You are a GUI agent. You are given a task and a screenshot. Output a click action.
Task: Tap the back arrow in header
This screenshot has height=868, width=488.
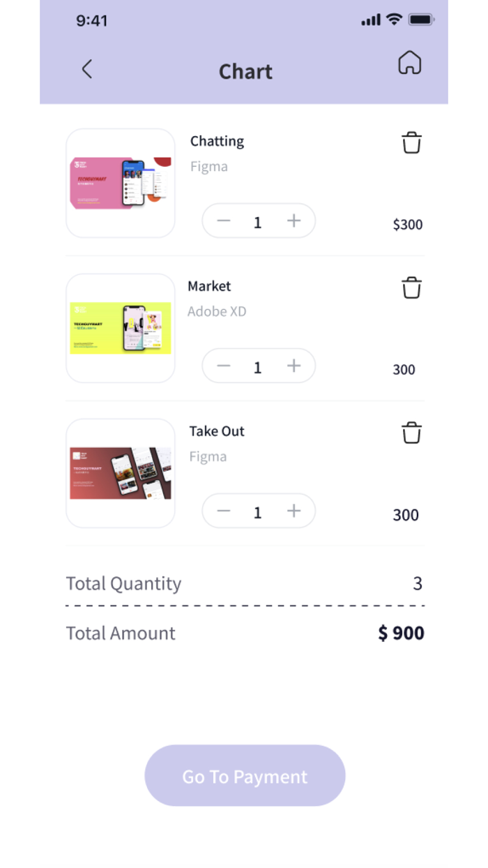(87, 69)
